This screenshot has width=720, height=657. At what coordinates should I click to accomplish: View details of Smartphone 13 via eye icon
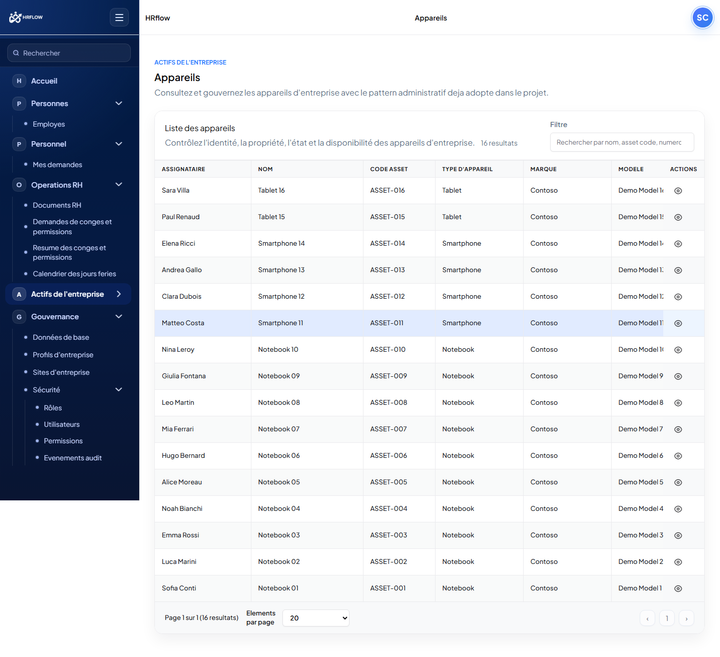pos(678,270)
